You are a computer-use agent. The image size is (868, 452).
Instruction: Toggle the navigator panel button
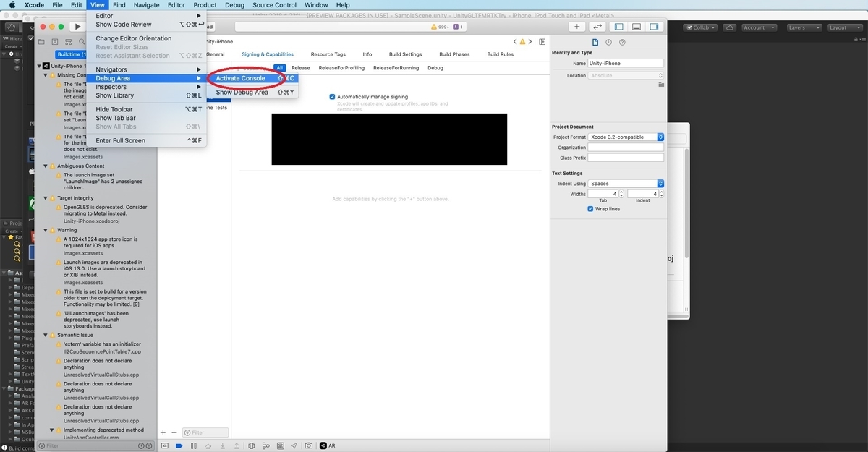(x=618, y=27)
